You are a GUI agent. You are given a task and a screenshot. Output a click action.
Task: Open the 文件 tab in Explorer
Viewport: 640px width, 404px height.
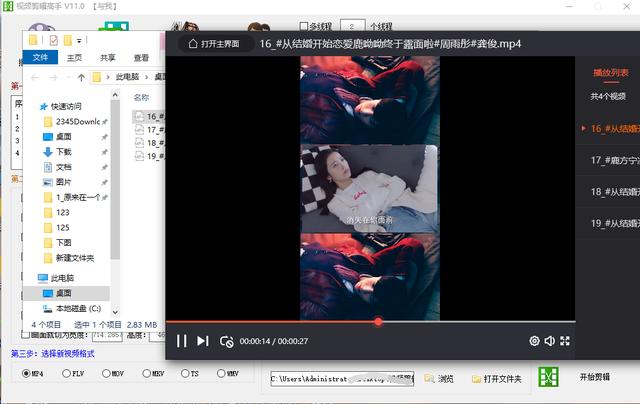click(40, 58)
